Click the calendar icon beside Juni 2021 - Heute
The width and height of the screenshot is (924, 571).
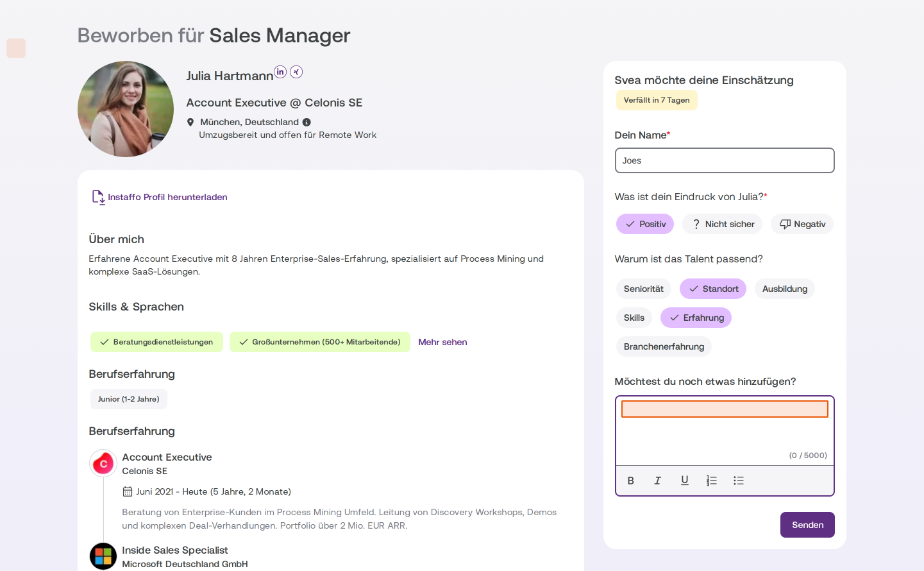(128, 492)
